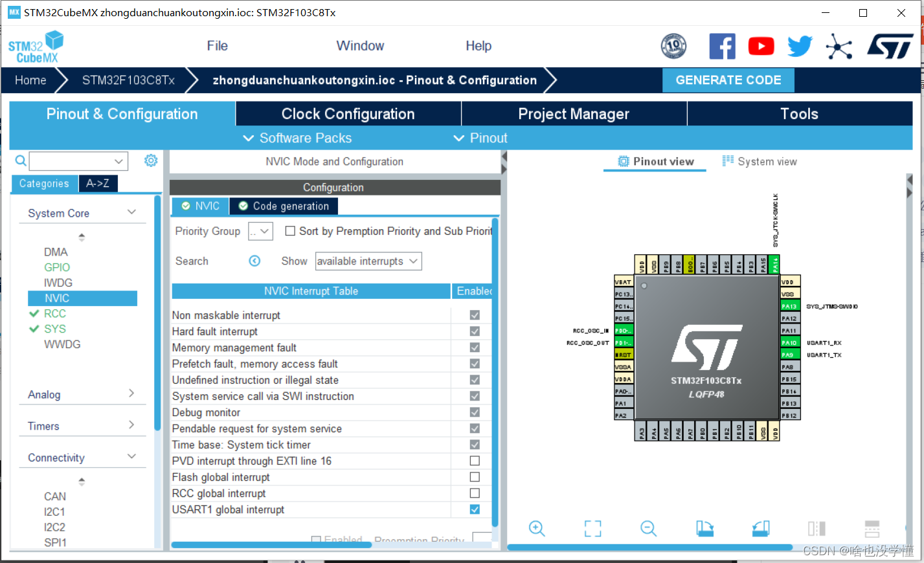This screenshot has height=563, width=924.
Task: Click the GENERATE CODE button
Action: tap(728, 80)
